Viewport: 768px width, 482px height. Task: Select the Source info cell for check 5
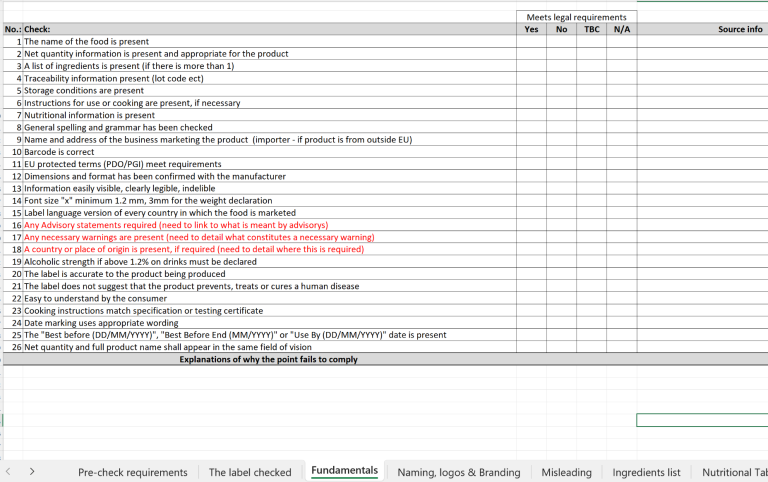point(702,90)
